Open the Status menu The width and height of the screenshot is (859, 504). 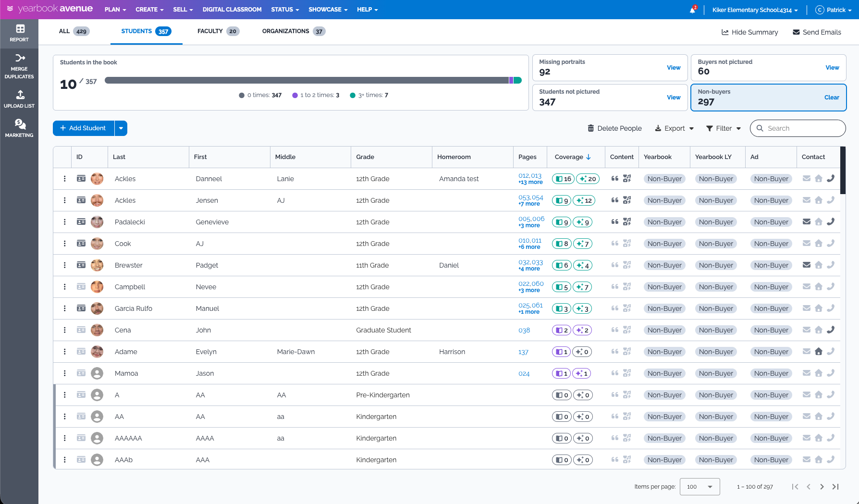(x=285, y=10)
